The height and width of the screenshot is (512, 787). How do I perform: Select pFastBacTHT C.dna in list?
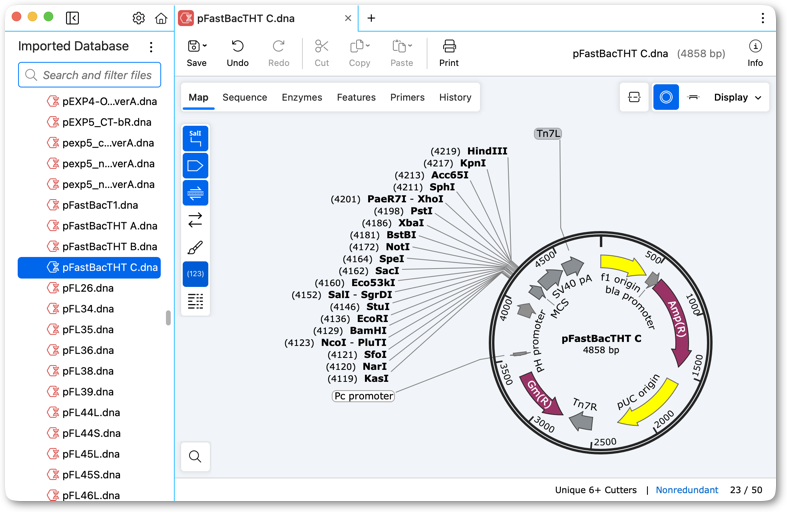(89, 268)
